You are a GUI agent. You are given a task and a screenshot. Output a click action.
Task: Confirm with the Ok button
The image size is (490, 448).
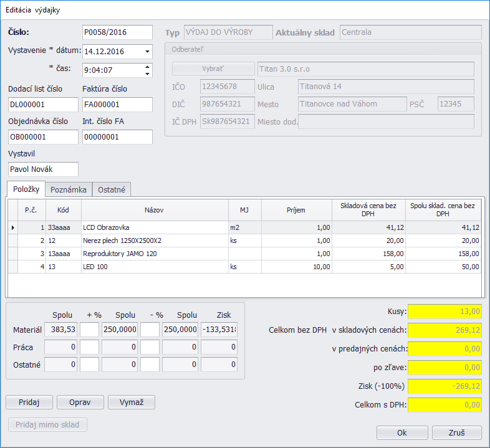coord(402,433)
